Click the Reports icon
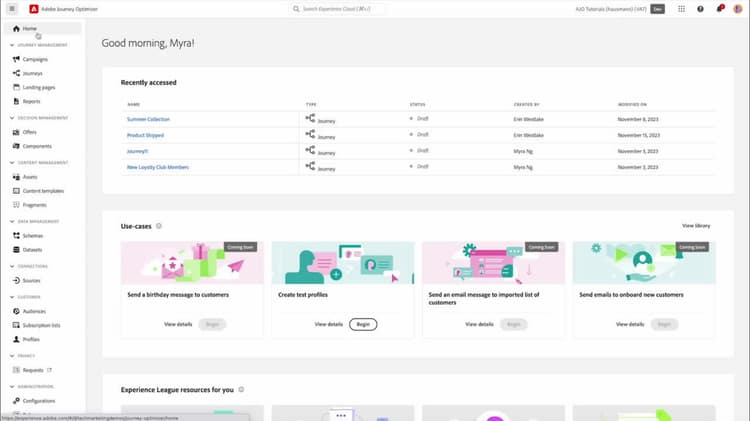The width and height of the screenshot is (750, 421). [16, 101]
